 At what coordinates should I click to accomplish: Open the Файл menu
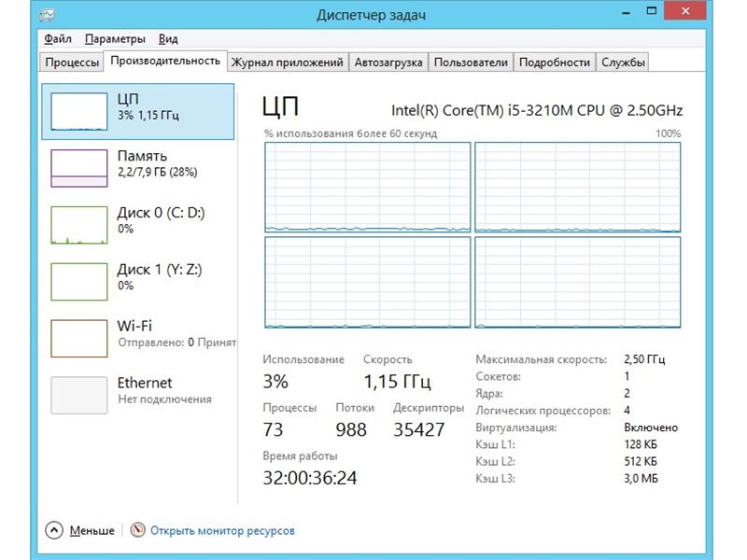pyautogui.click(x=58, y=39)
